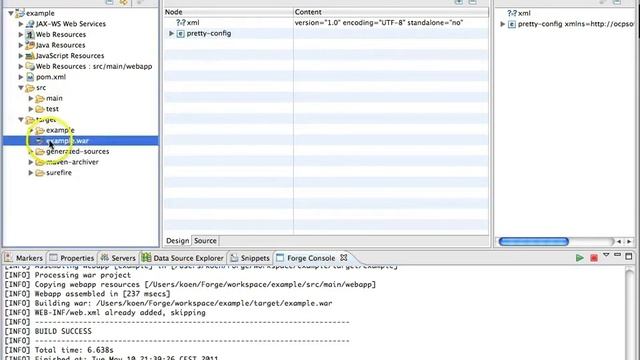Start Forge with the green run icon
The width and height of the screenshot is (640, 360).
(579, 258)
